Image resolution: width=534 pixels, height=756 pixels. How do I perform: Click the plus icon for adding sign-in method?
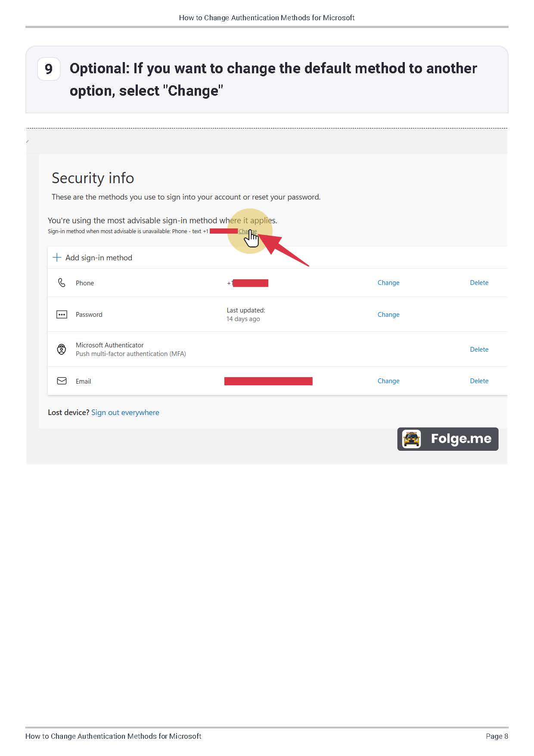point(56,258)
